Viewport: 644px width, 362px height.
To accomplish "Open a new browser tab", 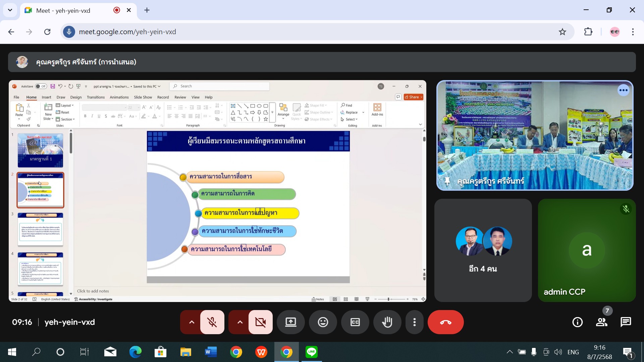I will 147,10.
